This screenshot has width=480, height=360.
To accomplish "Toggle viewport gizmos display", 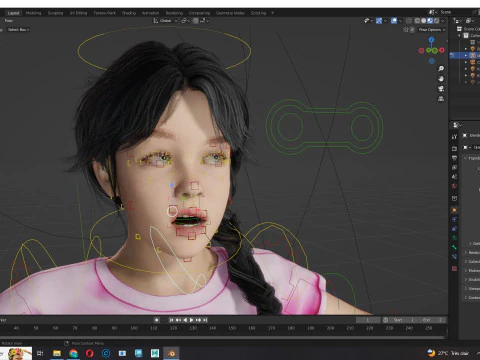I will pos(379,21).
